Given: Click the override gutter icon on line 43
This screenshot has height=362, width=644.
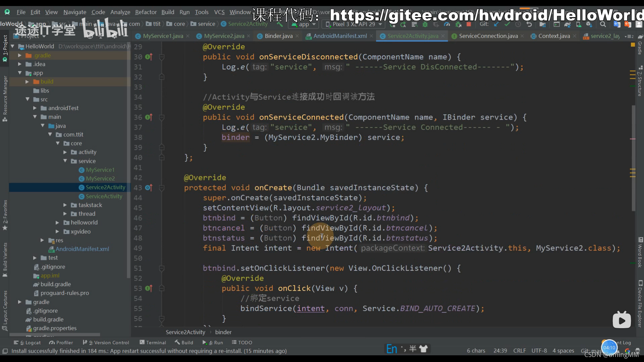Looking at the screenshot, I should (149, 188).
